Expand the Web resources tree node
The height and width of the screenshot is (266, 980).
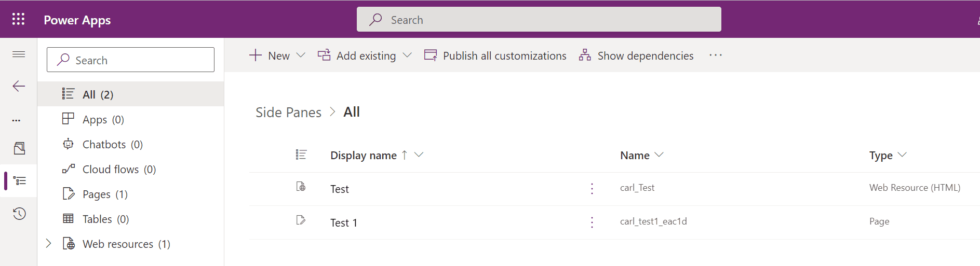pyautogui.click(x=48, y=243)
